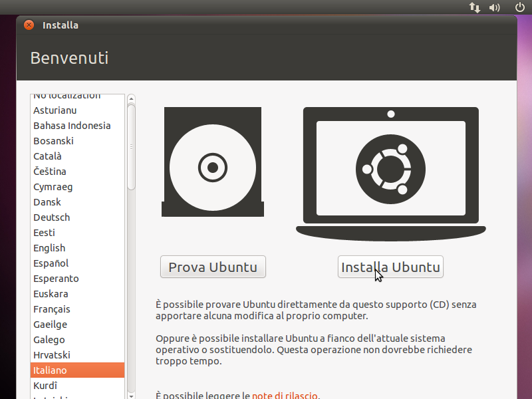Open the network connections indicator
Screen dimensions: 532x399
[475, 7]
